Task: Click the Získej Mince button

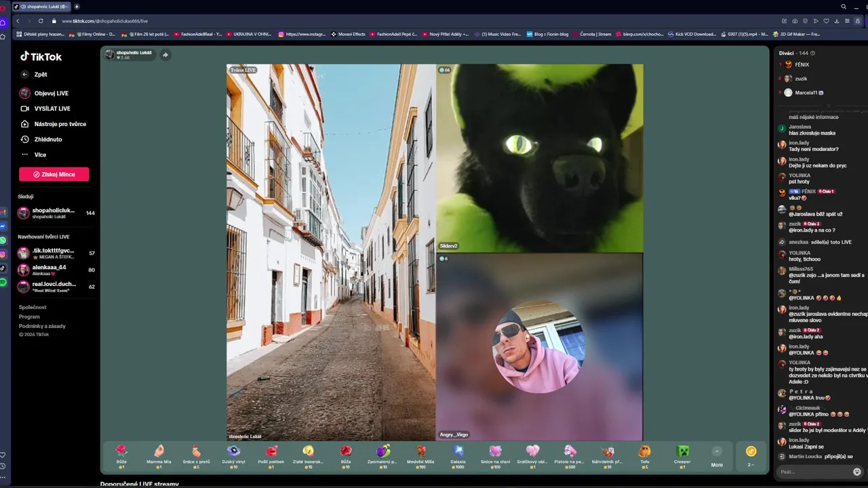Action: pos(54,174)
